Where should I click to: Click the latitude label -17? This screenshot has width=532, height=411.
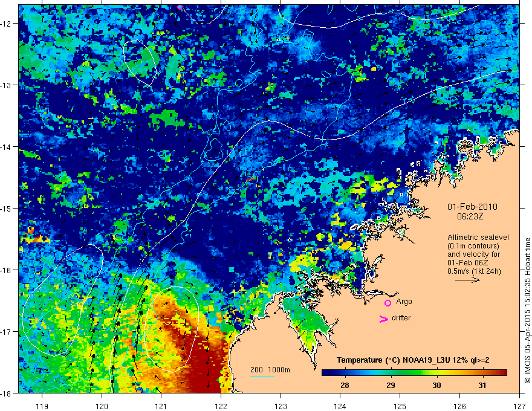tap(6, 332)
